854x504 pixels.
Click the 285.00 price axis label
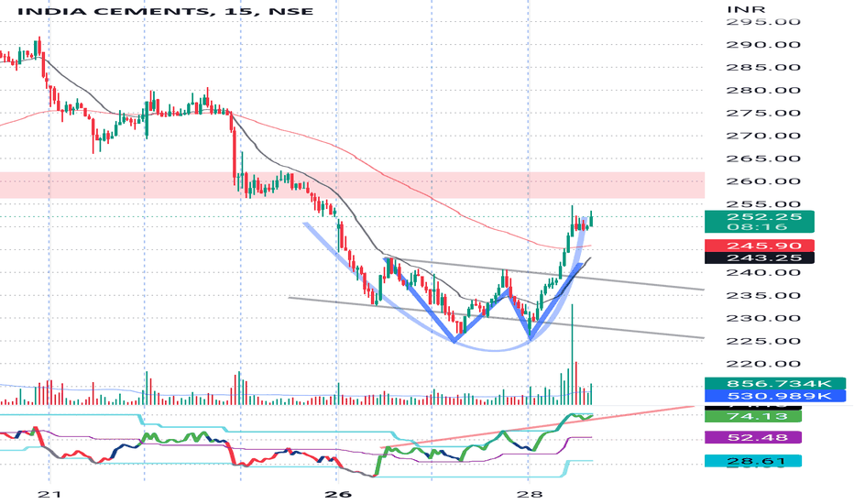click(x=763, y=68)
